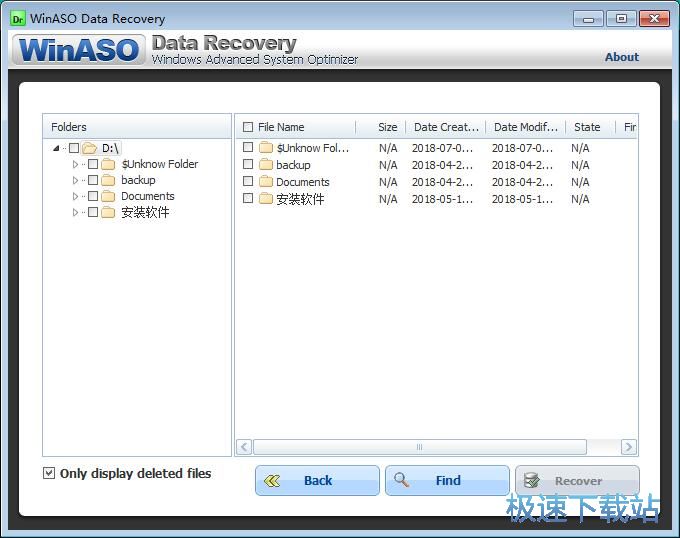Screen dimensions: 680x538
Task: Click the horizontal scrollbar thumb
Action: [419, 447]
